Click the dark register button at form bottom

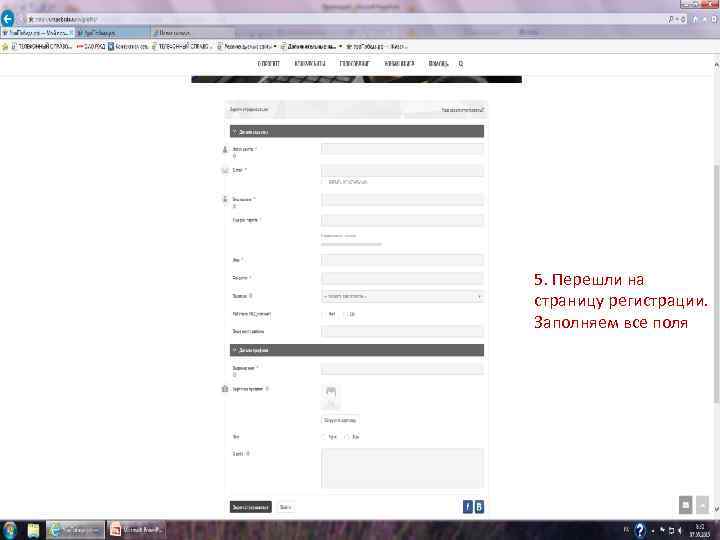point(251,507)
